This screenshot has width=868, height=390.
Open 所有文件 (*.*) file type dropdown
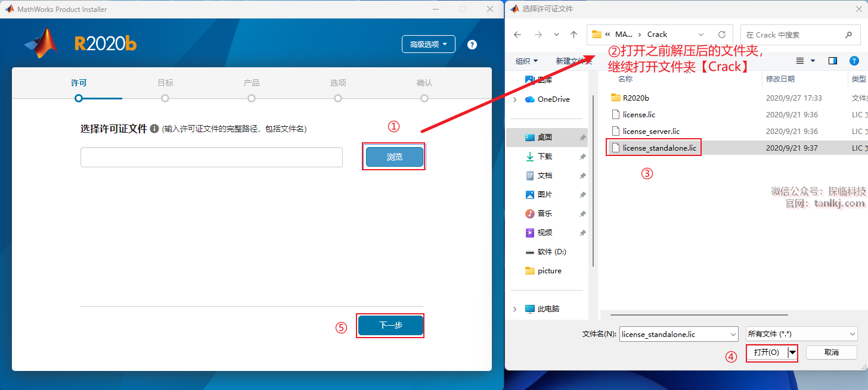pyautogui.click(x=801, y=334)
